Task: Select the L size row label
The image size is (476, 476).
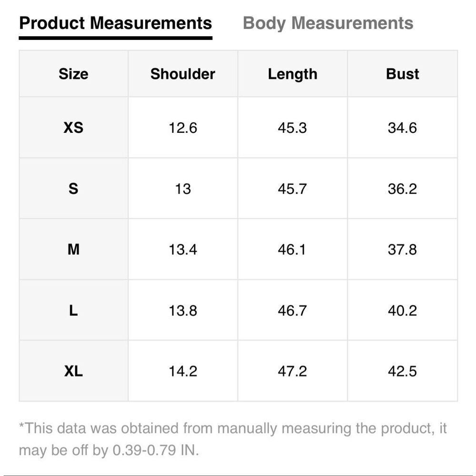Action: (x=73, y=310)
